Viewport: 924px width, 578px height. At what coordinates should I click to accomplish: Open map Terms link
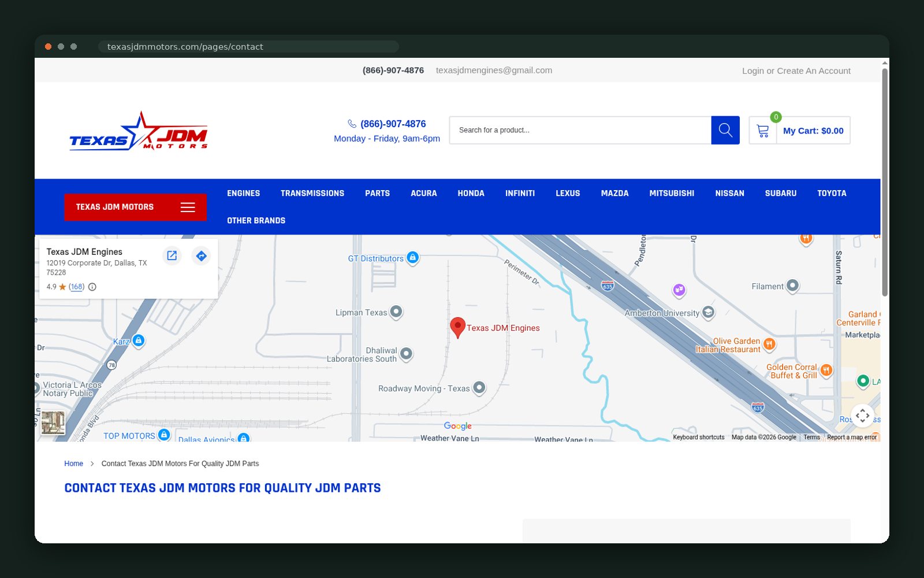click(x=811, y=437)
